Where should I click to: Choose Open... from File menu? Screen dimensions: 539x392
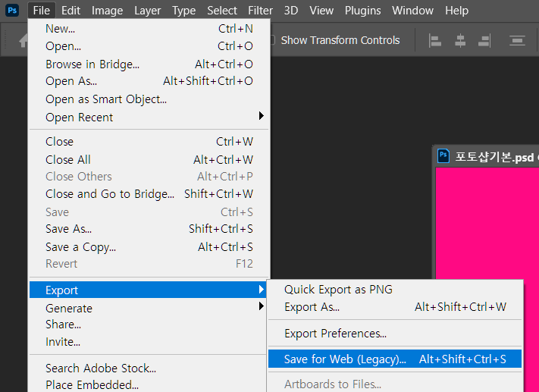point(149,46)
